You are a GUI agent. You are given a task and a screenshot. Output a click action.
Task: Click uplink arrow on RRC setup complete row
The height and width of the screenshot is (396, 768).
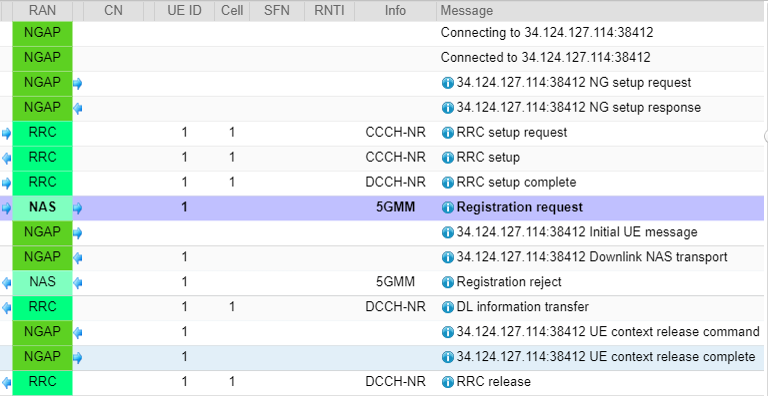(6, 183)
